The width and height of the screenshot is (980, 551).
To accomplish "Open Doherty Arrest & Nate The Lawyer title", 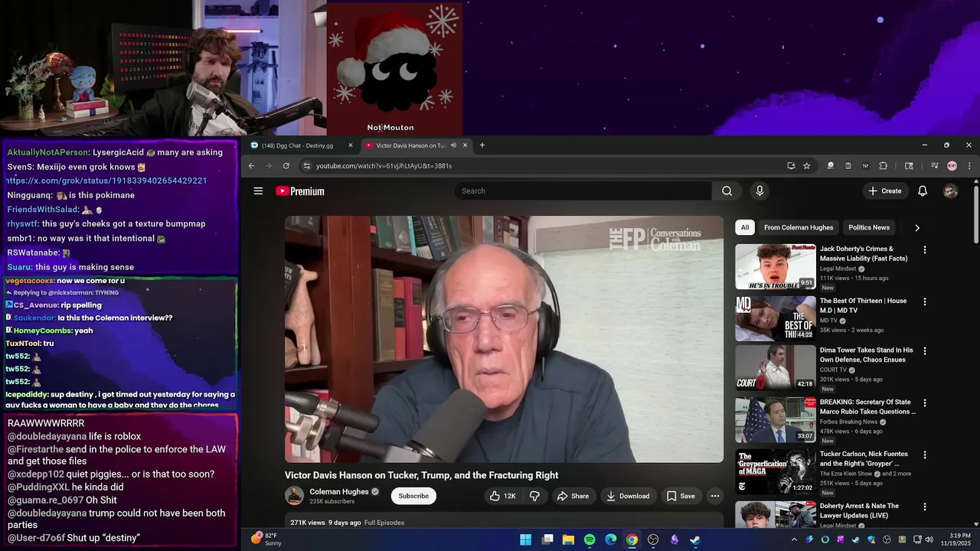I will click(x=859, y=510).
